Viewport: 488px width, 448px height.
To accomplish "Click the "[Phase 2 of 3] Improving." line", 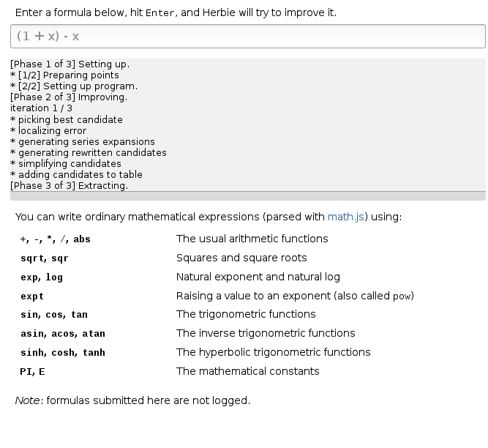I will point(69,97).
